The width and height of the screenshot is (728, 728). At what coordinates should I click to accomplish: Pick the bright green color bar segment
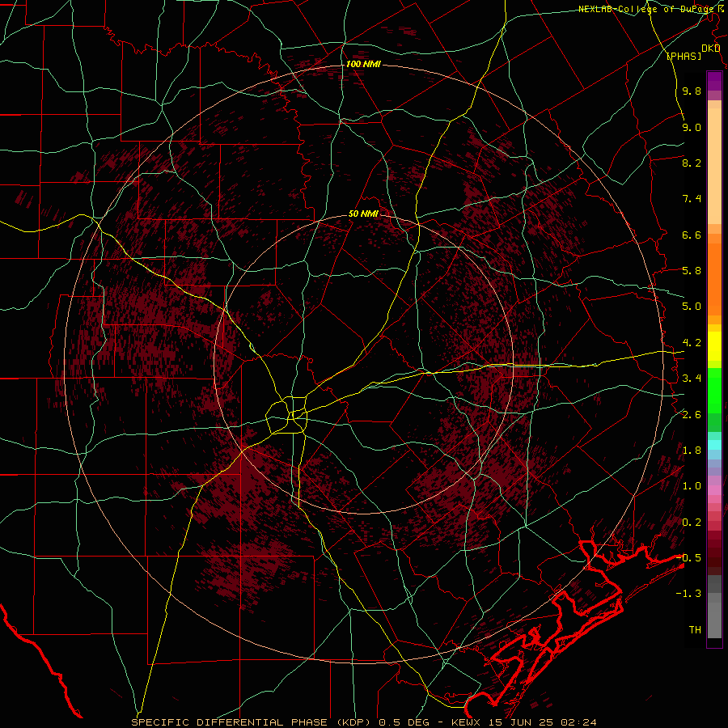coord(714,390)
